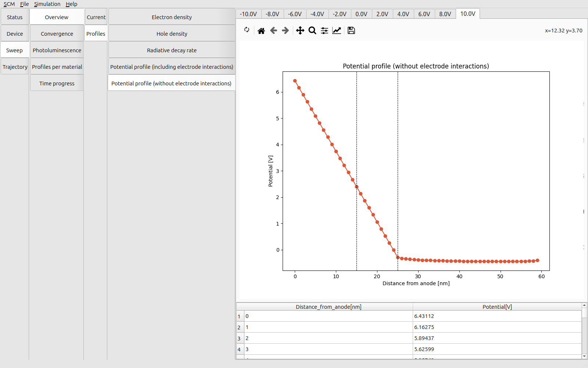Activate the Zoom magnifier tool
The height and width of the screenshot is (368, 588).
coord(312,31)
